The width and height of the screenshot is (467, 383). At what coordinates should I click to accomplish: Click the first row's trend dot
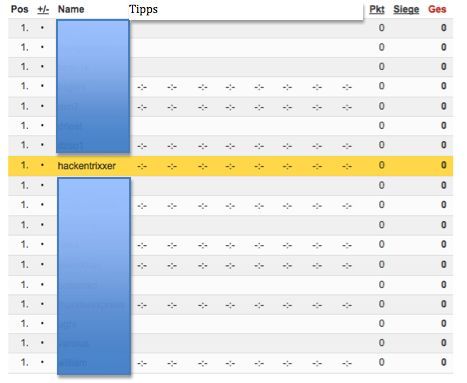[x=42, y=28]
